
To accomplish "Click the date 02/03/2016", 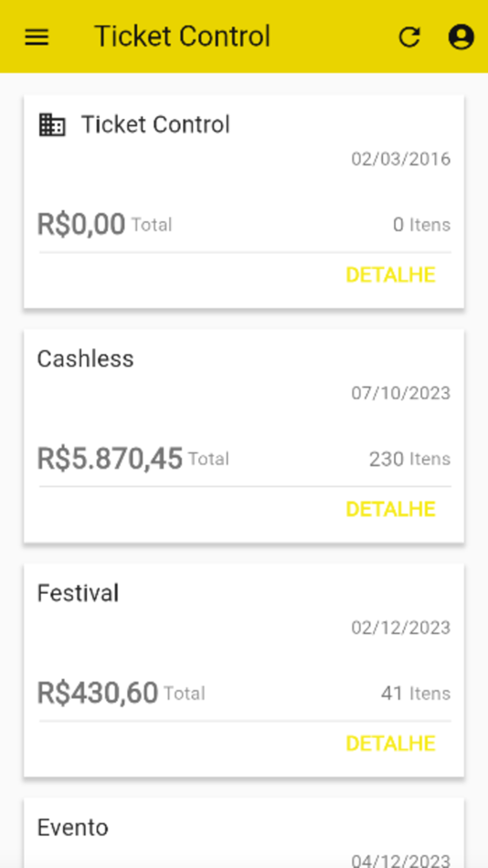I will [401, 159].
